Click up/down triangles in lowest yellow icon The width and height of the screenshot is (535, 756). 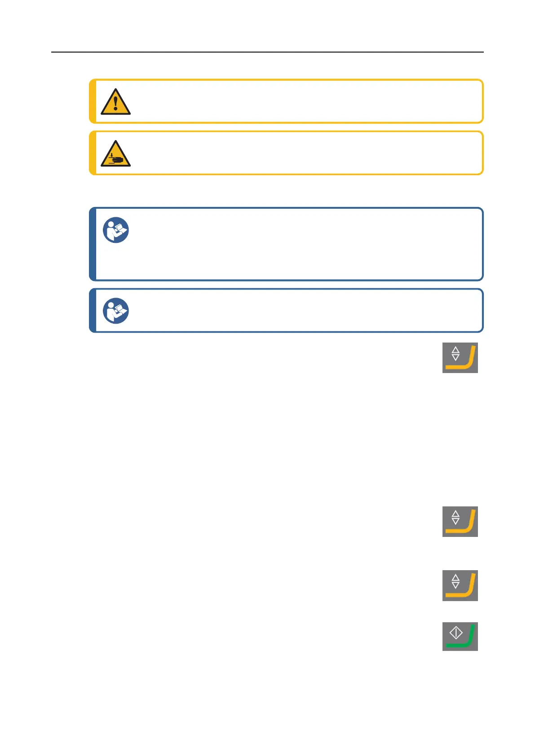click(455, 581)
